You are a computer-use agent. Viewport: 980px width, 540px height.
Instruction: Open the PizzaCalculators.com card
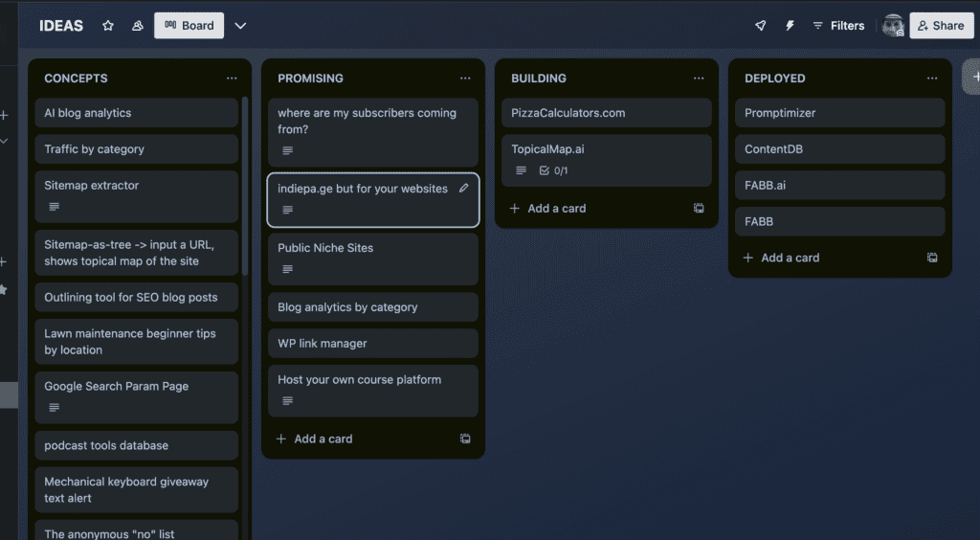606,113
